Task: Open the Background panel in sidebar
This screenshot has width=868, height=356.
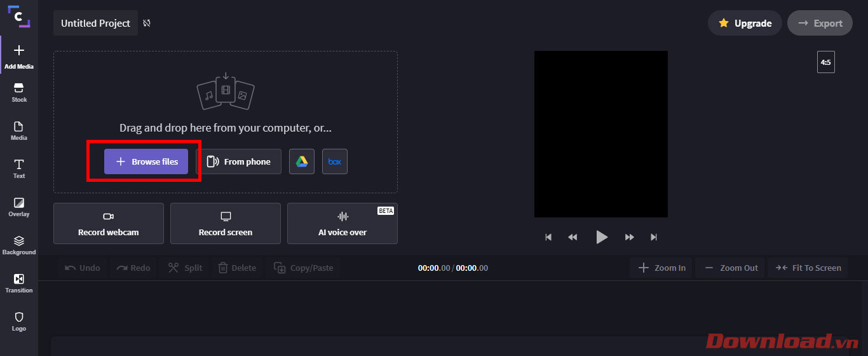Action: click(19, 245)
